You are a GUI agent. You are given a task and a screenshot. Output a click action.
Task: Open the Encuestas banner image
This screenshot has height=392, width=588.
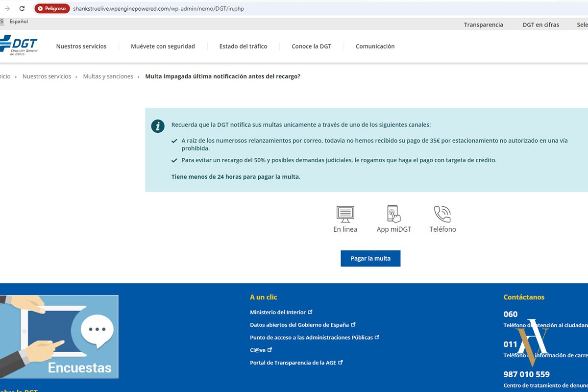[x=59, y=337]
